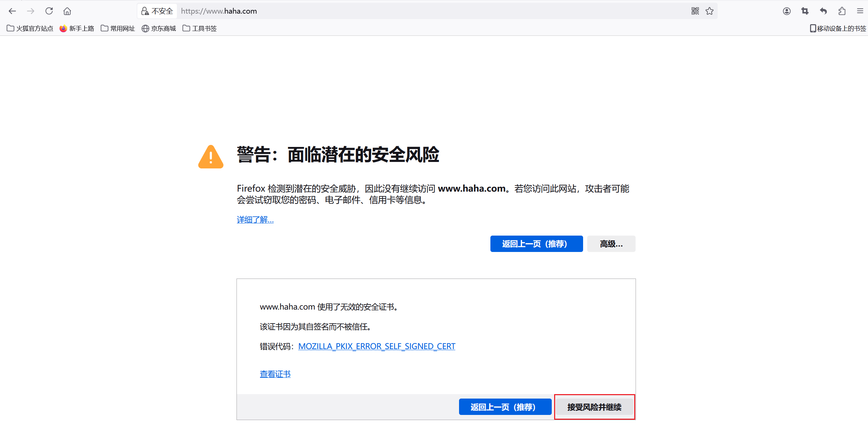Viewport: 868px width, 433px height.
Task: Open the extensions puzzle icon
Action: tap(842, 11)
